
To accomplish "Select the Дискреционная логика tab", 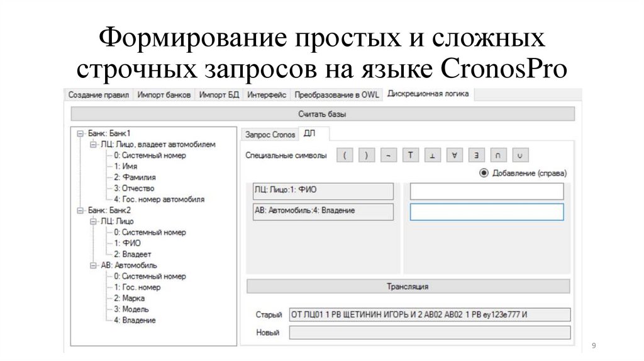I will tap(428, 94).
